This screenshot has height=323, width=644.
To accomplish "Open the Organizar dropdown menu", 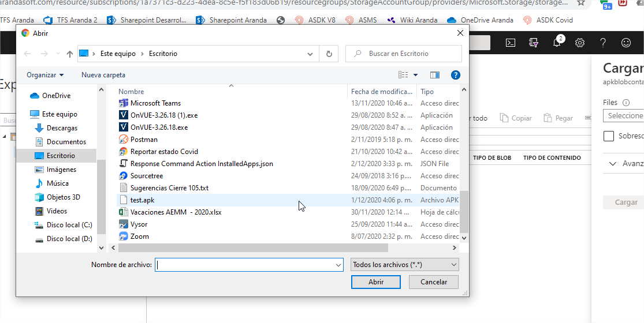I will click(x=45, y=75).
